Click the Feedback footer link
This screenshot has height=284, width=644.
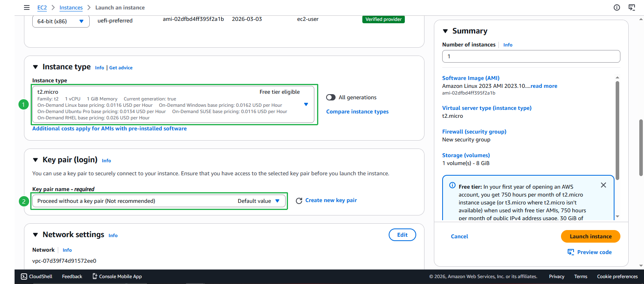[72, 277]
